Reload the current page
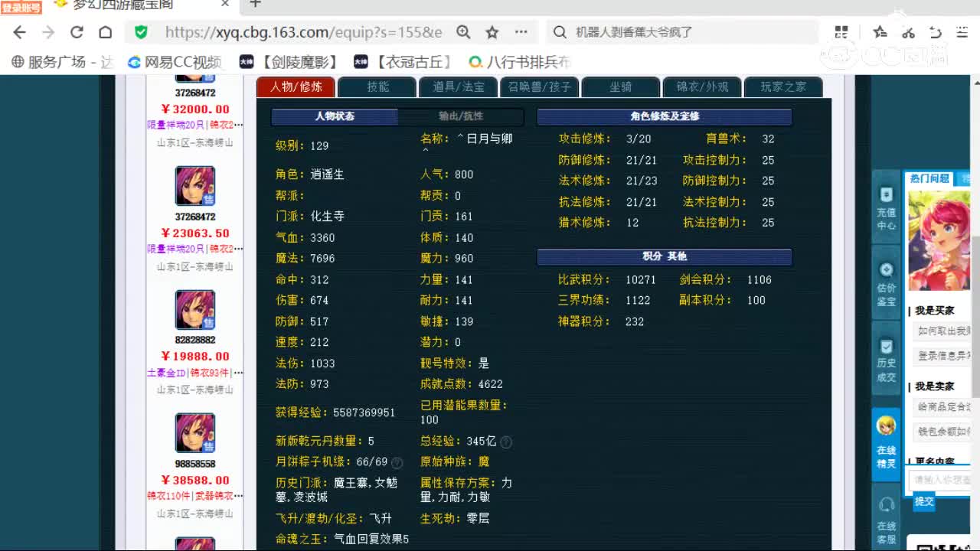 click(x=77, y=32)
